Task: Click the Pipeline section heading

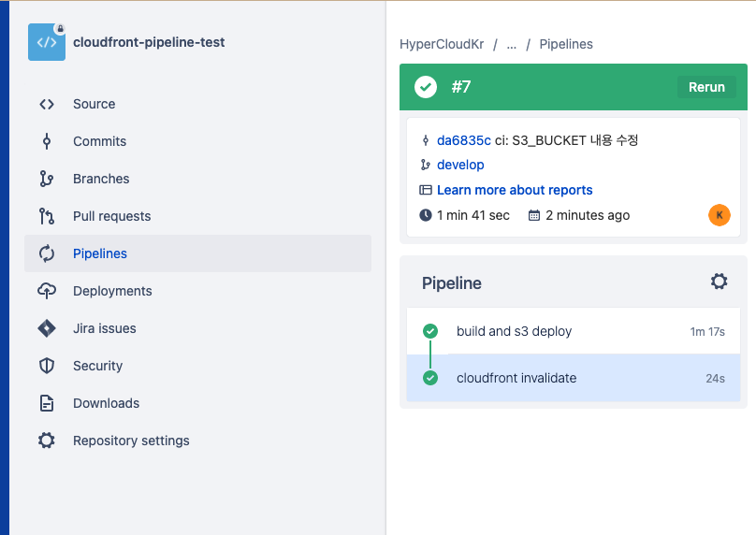Action: 452,283
